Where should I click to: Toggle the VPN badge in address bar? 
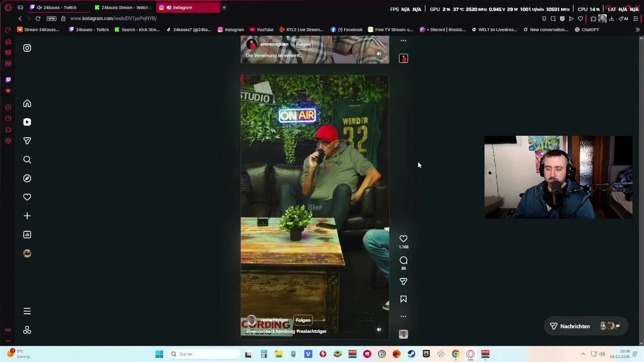point(51,19)
